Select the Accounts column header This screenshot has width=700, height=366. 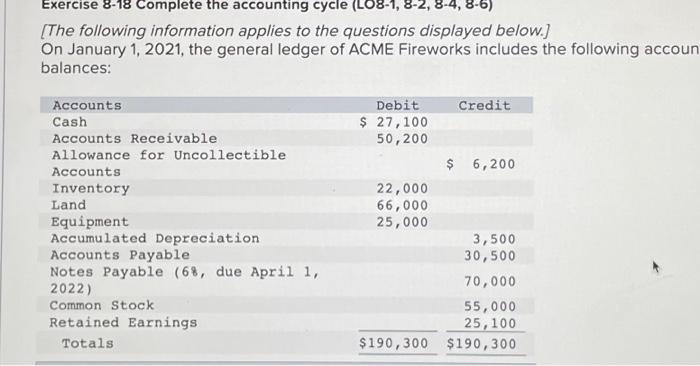(87, 105)
